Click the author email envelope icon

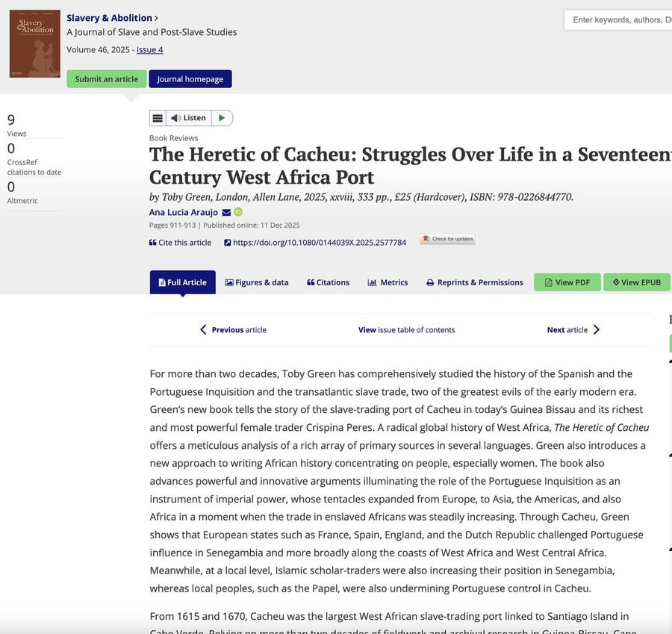(227, 213)
